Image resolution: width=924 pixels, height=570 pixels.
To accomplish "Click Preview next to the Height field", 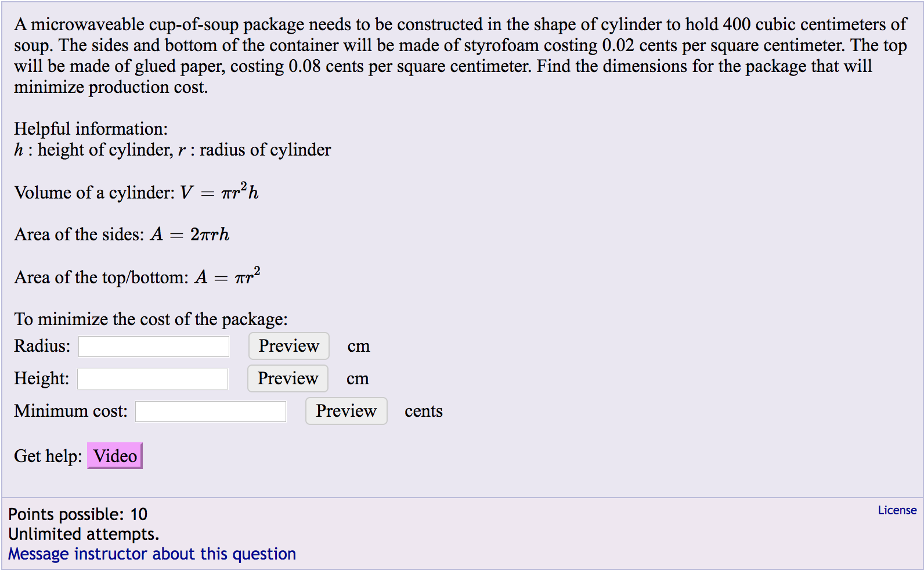I will click(x=288, y=378).
